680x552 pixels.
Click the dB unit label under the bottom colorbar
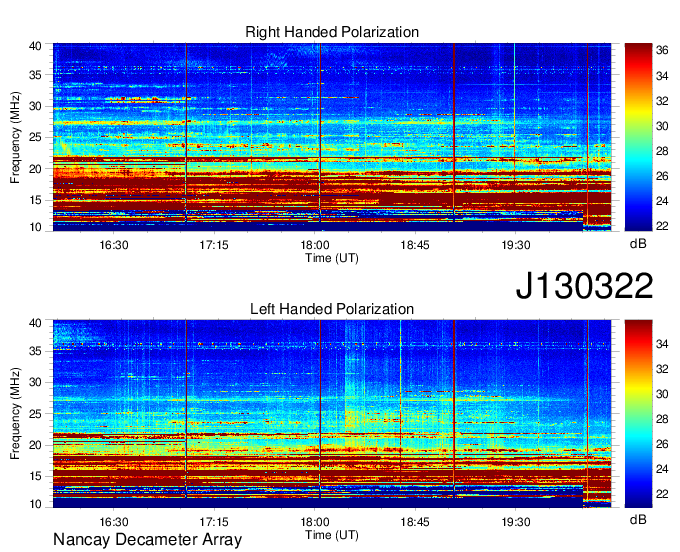point(638,520)
